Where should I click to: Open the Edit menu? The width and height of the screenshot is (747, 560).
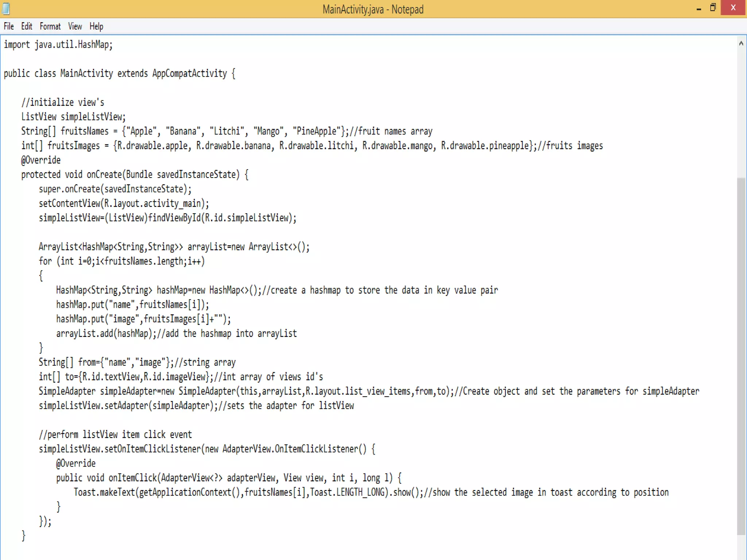tap(27, 26)
